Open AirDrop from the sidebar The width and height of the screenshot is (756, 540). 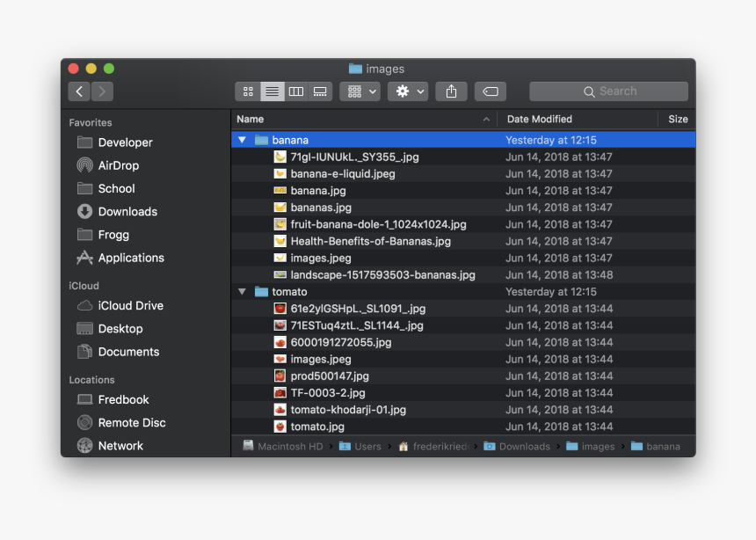[x=118, y=165]
